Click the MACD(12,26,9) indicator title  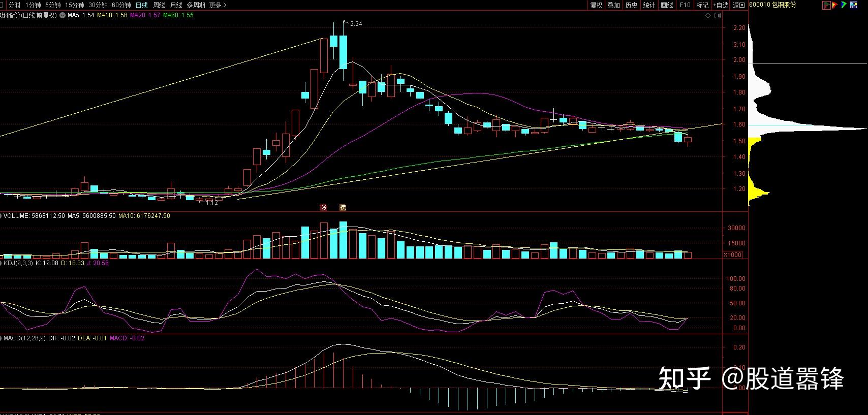tap(24, 338)
